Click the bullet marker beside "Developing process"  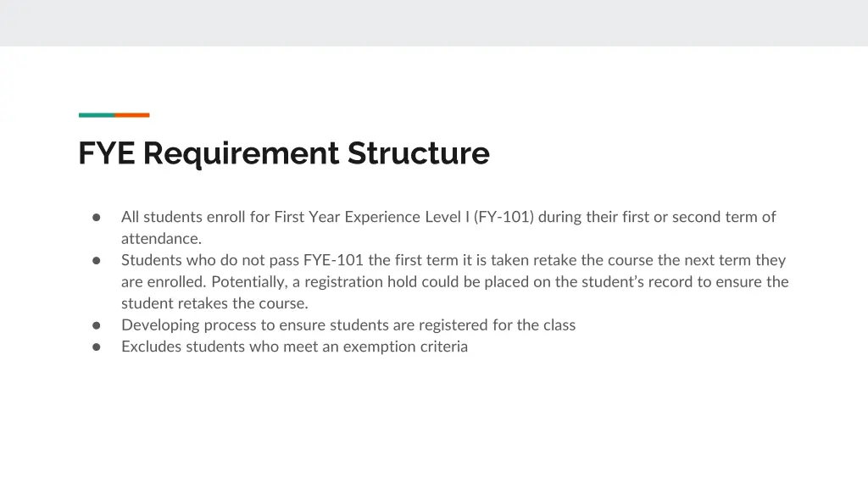pyautogui.click(x=97, y=324)
